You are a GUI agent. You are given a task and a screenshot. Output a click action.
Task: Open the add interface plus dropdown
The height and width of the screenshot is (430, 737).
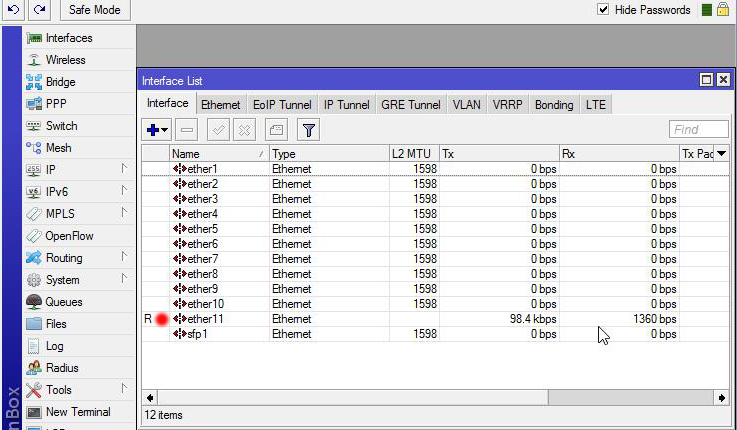point(157,130)
